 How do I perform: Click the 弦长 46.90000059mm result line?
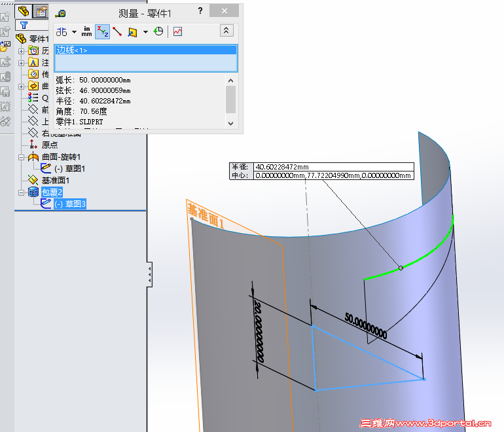tap(93, 90)
